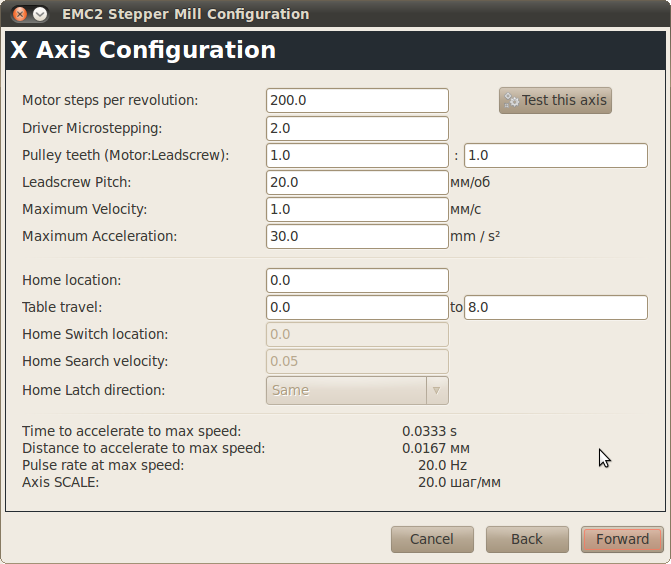This screenshot has height=564, width=671.
Task: Minimize the configuration window from the title bar
Action: pyautogui.click(x=40, y=14)
